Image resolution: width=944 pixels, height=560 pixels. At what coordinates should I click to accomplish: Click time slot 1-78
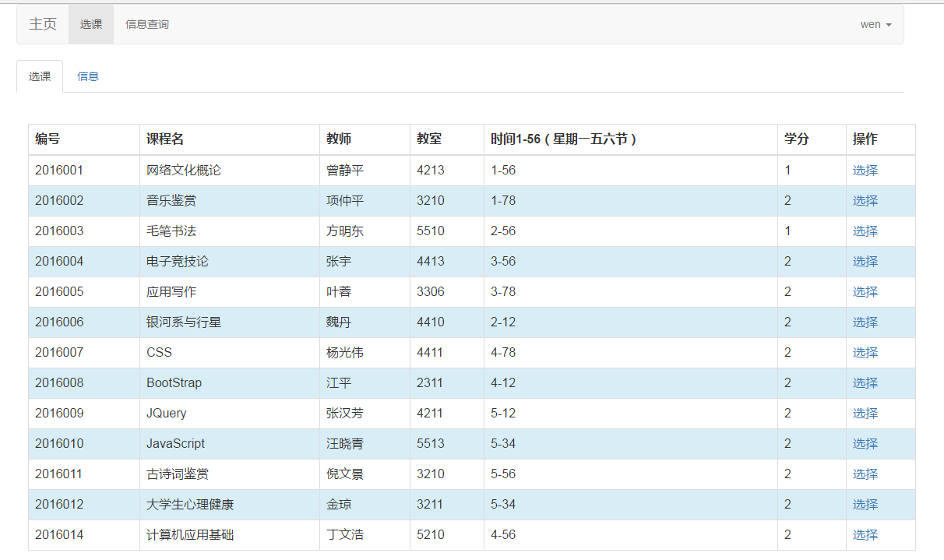coord(503,200)
